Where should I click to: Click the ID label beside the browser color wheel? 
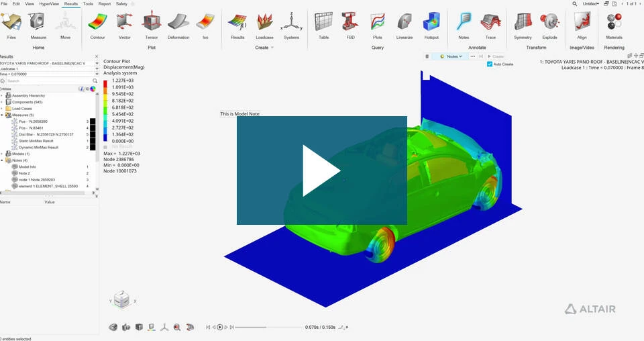87,89
